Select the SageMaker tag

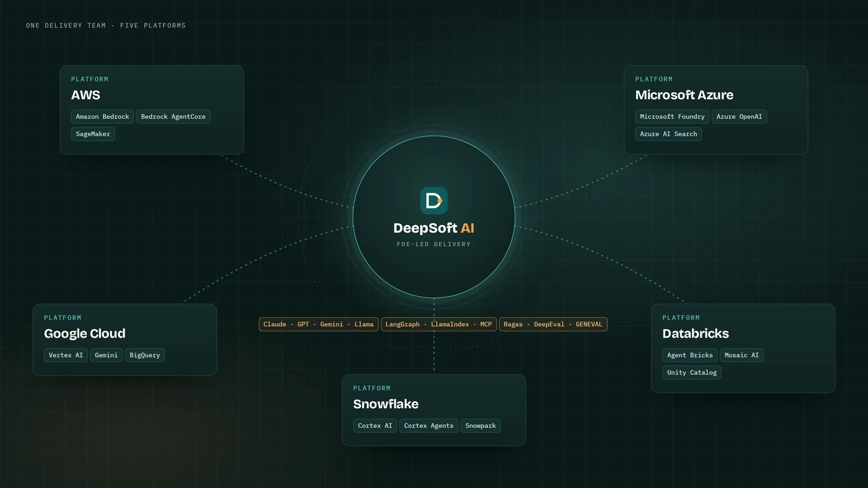[x=93, y=134]
